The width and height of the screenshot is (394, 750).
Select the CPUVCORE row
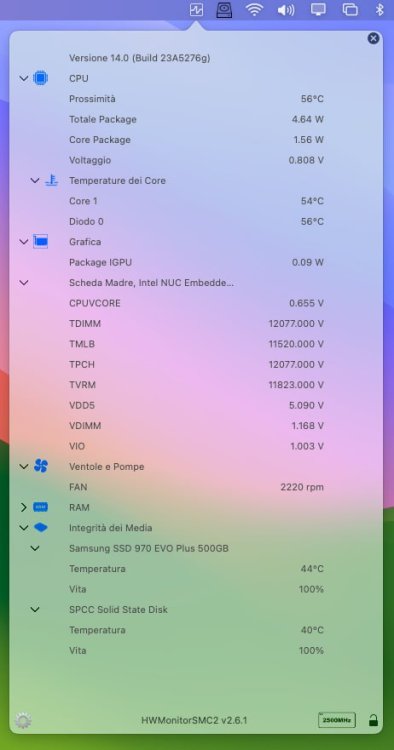196,303
